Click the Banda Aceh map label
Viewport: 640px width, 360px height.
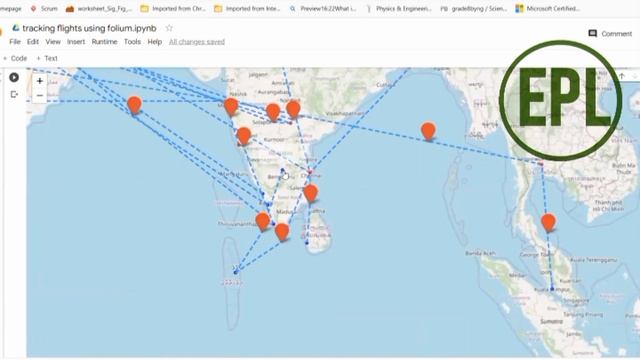tap(480, 253)
